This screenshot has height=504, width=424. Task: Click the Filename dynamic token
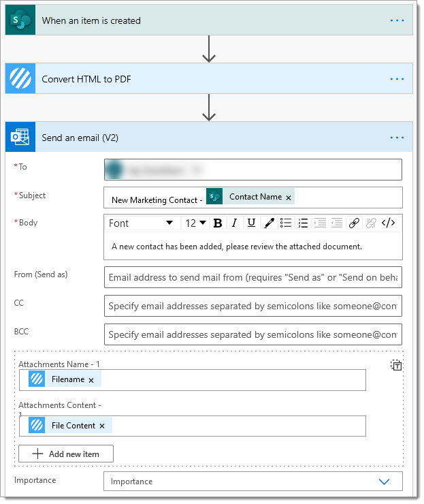click(65, 379)
